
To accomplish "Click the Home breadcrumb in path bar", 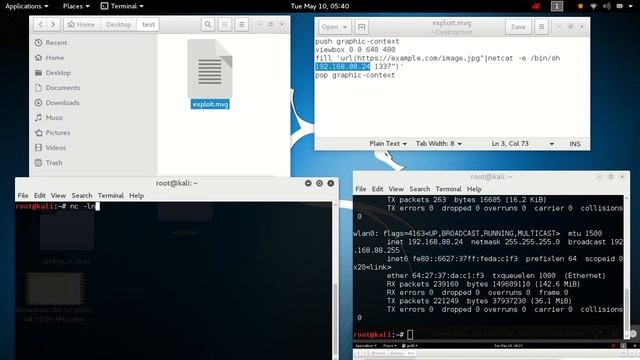I will pos(82,24).
